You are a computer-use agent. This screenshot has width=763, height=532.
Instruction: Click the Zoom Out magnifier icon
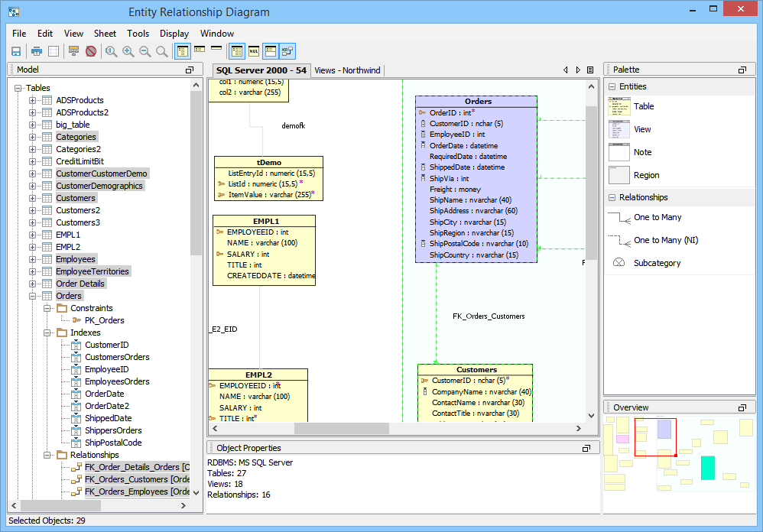pyautogui.click(x=145, y=51)
